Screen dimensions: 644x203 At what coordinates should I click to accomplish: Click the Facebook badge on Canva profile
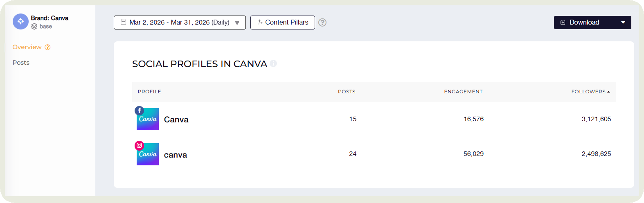[139, 111]
